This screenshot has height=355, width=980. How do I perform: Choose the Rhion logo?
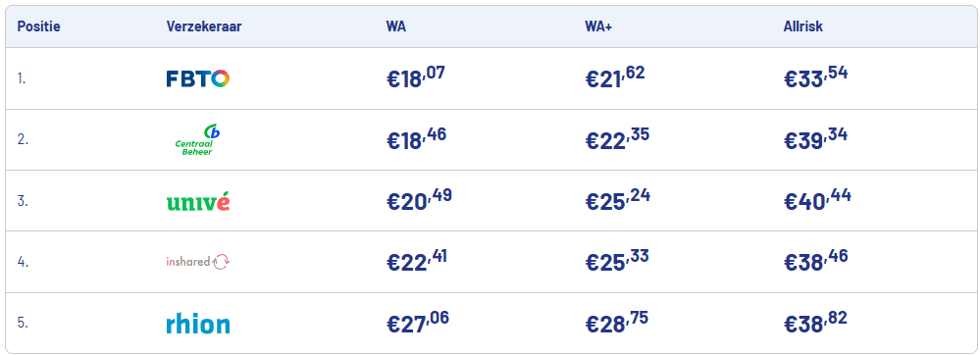[197, 323]
